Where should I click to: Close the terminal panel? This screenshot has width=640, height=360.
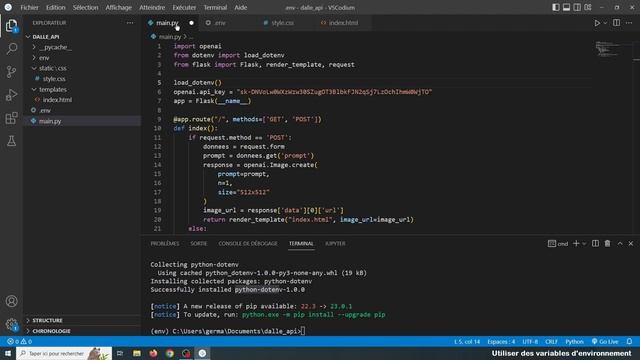631,243
